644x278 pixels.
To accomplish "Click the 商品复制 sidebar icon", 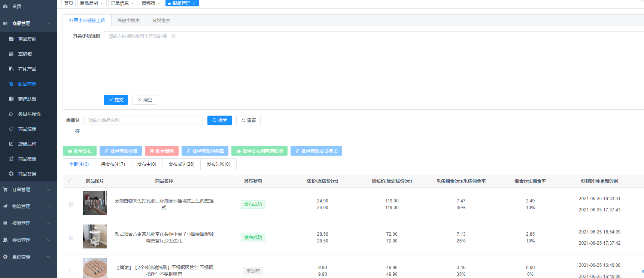I will click(x=11, y=39).
